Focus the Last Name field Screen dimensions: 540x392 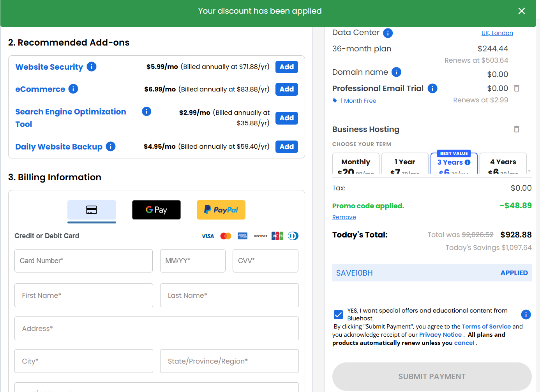pos(229,295)
